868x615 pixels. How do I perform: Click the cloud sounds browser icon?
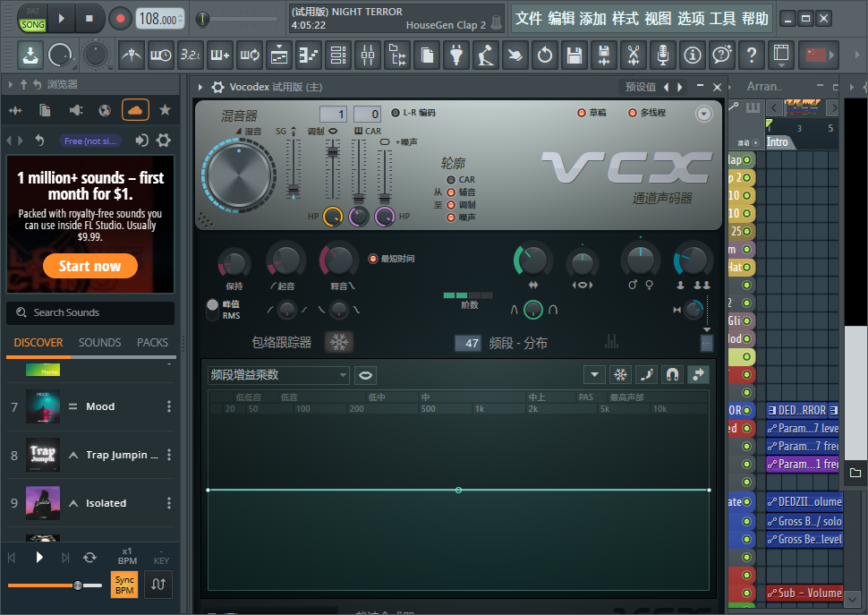tap(135, 110)
